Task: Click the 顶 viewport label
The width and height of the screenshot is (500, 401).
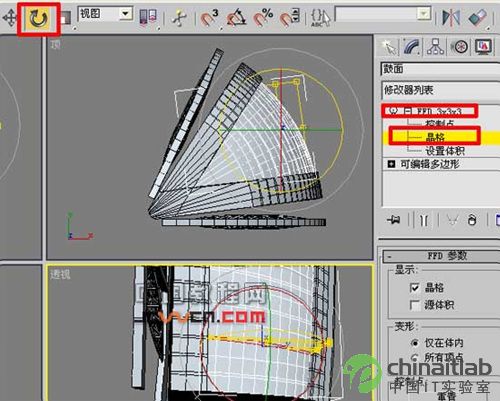Action: tap(55, 44)
